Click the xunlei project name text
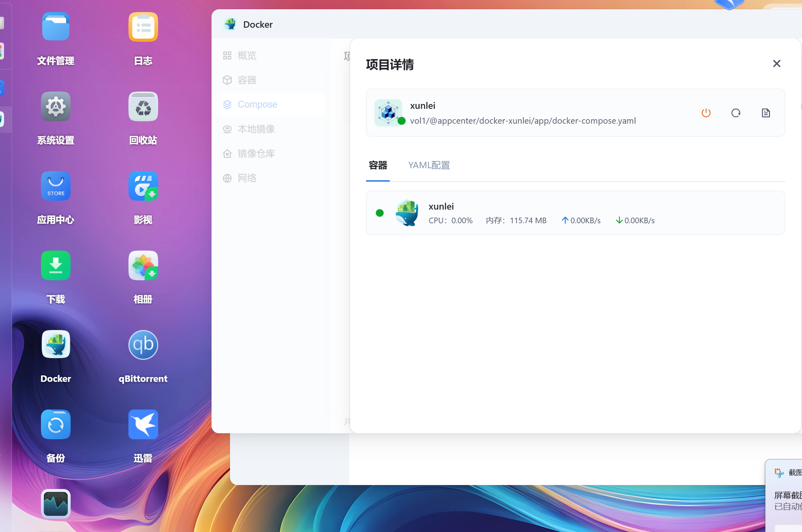This screenshot has height=532, width=802. [x=423, y=106]
